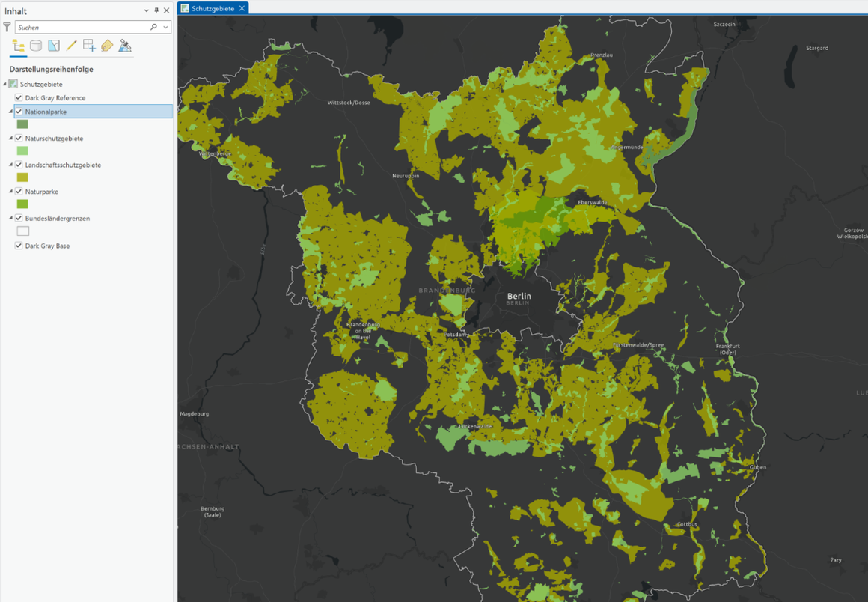868x602 pixels.
Task: Click the Szczecin label on the map
Action: coord(724,25)
